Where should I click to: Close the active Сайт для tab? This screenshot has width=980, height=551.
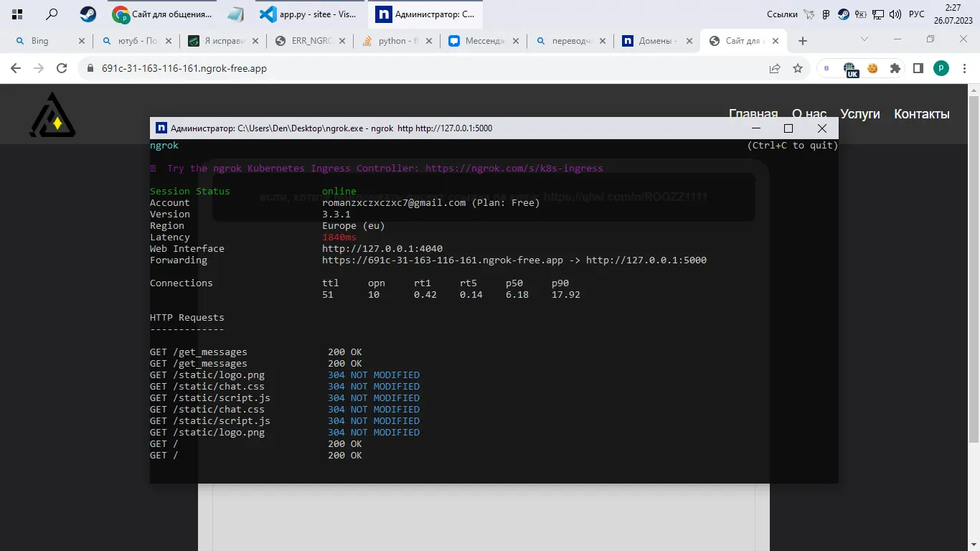coord(776,41)
